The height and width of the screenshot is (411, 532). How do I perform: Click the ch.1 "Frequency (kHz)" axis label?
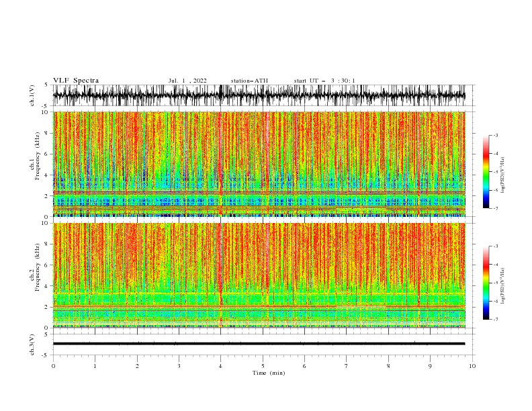[38, 156]
